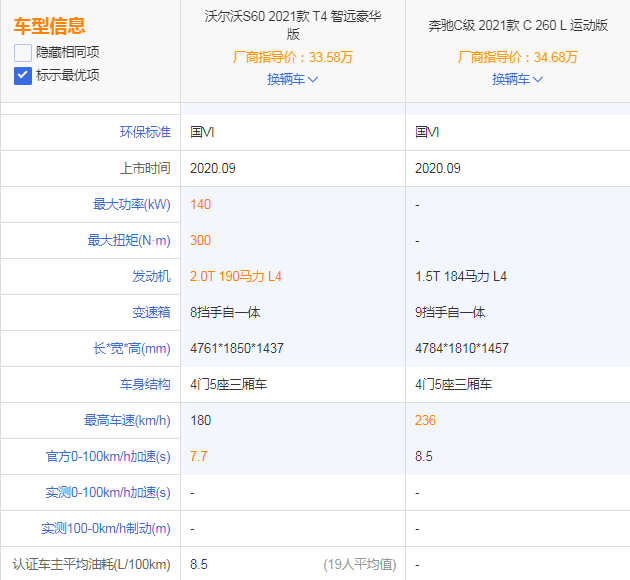Image resolution: width=630 pixels, height=580 pixels.
Task: Open the 沃尔沃S60 2021款 T4 model title
Action: (292, 25)
